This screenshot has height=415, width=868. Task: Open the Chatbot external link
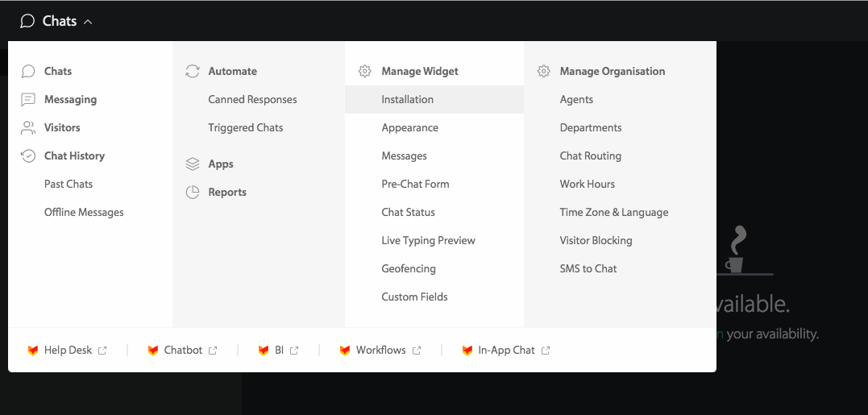point(183,351)
